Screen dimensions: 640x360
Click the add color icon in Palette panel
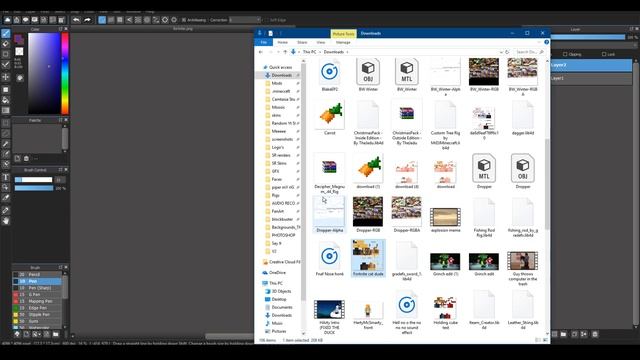click(x=17, y=158)
